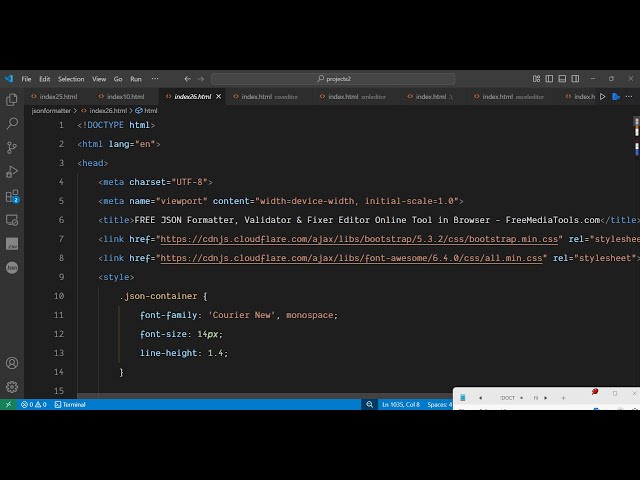Open the Source Control view

12,147
